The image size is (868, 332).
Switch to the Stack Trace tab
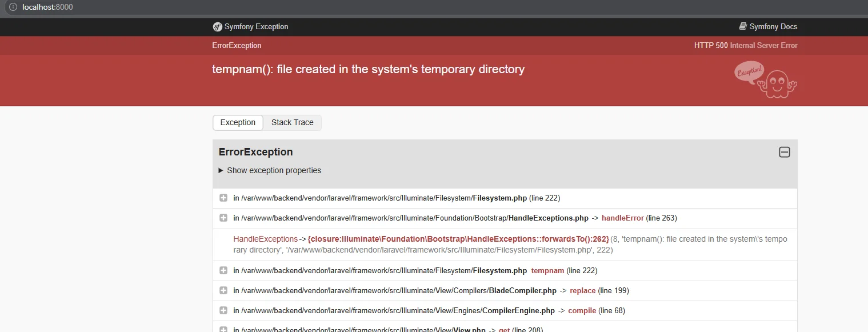coord(293,123)
